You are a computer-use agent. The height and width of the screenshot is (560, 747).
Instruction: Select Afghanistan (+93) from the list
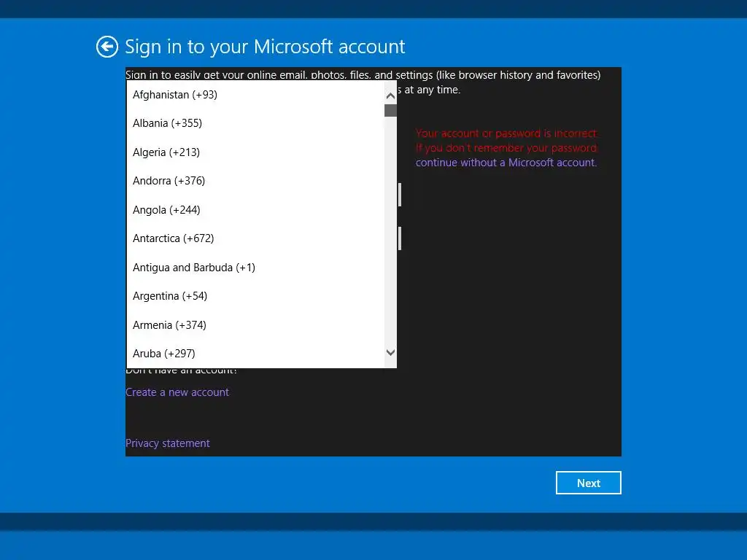pos(255,95)
